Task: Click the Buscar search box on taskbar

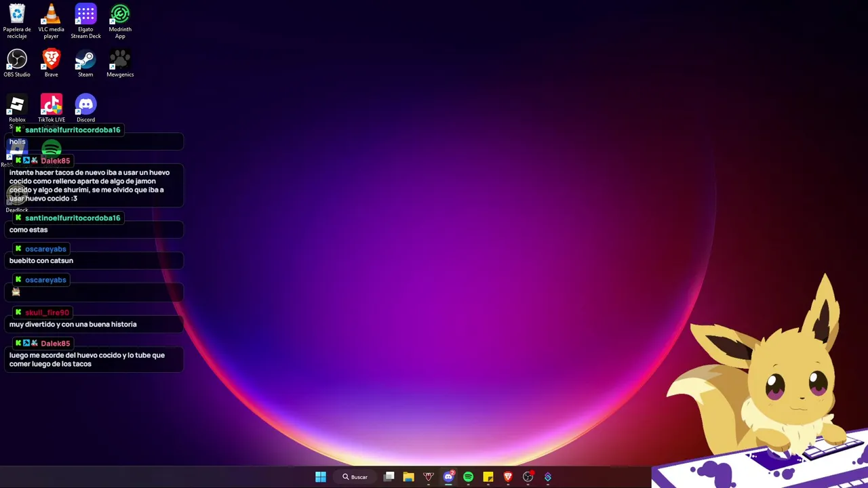Action: pyautogui.click(x=355, y=477)
